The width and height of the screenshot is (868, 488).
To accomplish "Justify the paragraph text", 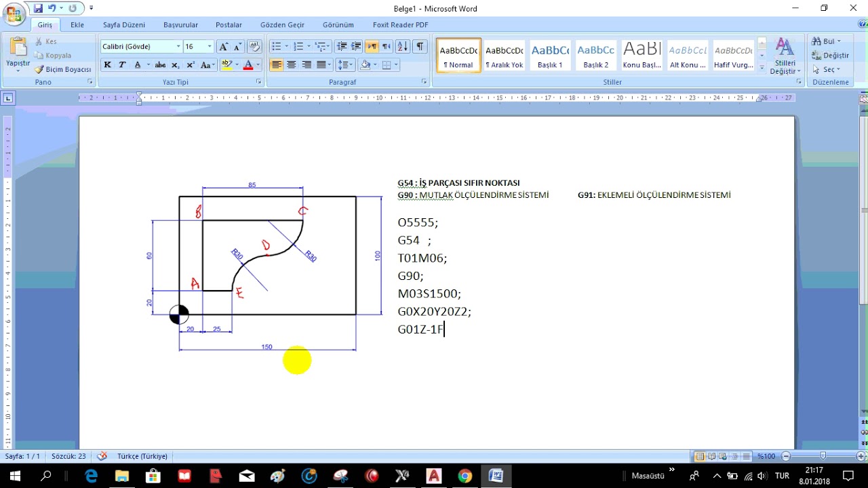I will (x=321, y=65).
